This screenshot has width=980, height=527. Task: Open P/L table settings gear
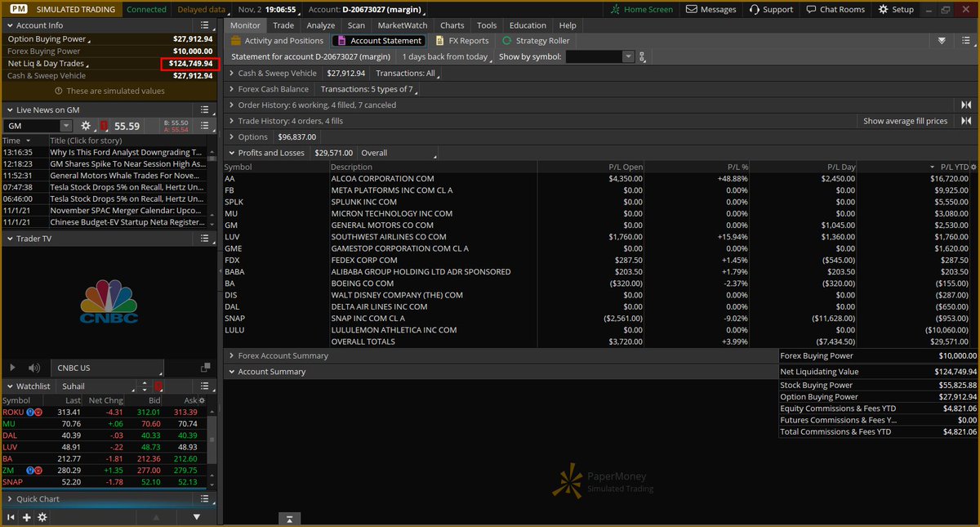point(972,167)
